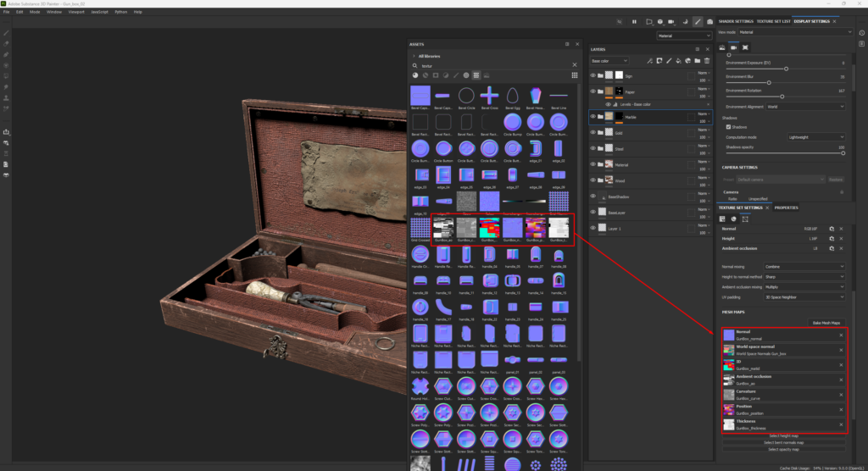Screen dimensions: 868x471
Task: Click the add folder icon in Layers
Action: tap(697, 61)
